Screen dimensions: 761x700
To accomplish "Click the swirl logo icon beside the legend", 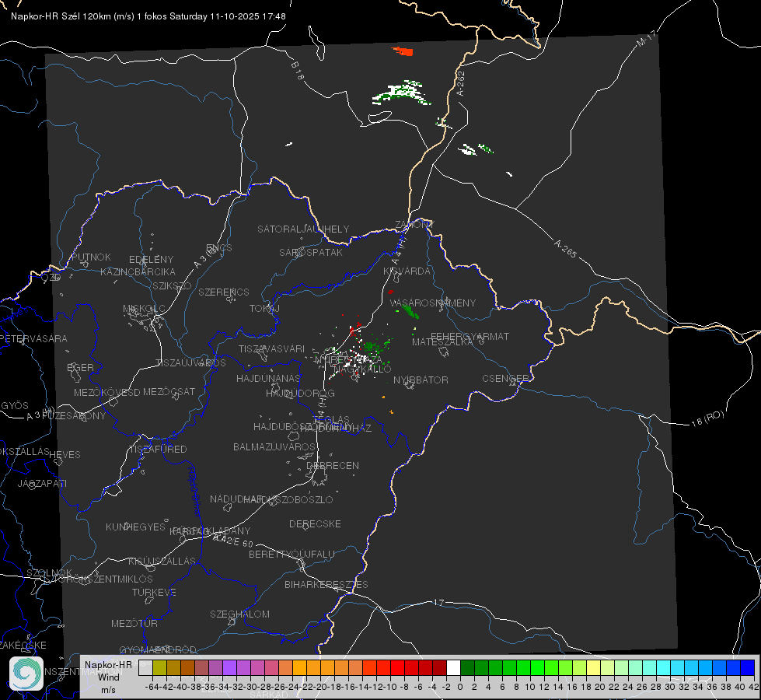I will pos(26,674).
